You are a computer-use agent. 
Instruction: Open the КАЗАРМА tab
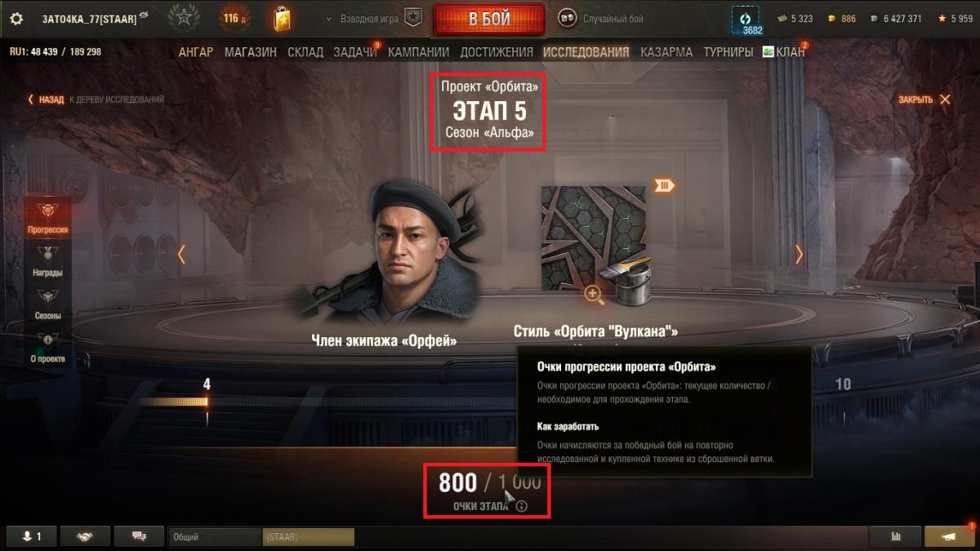666,52
